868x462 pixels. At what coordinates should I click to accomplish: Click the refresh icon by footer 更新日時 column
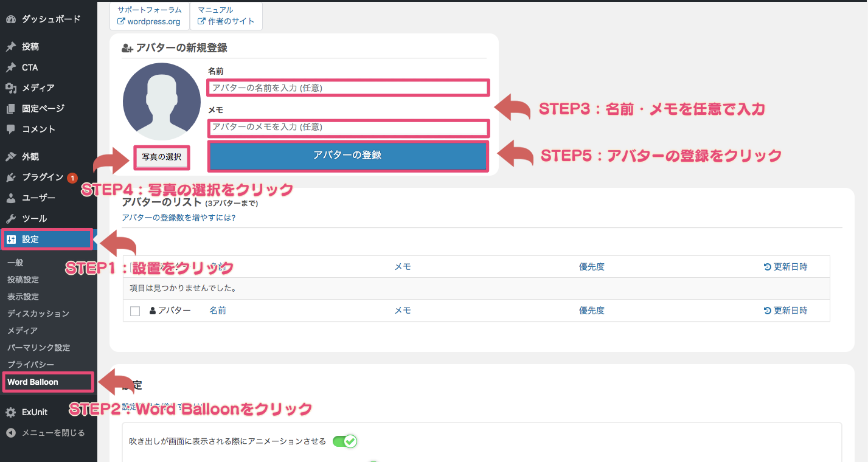(768, 311)
